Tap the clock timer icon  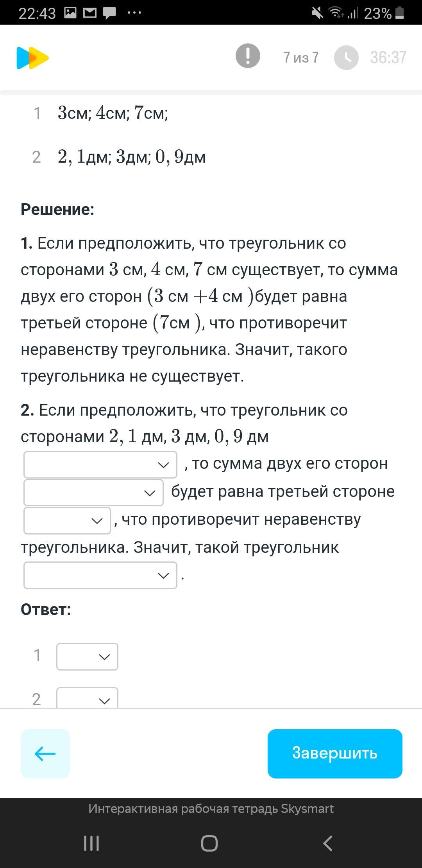point(346,58)
